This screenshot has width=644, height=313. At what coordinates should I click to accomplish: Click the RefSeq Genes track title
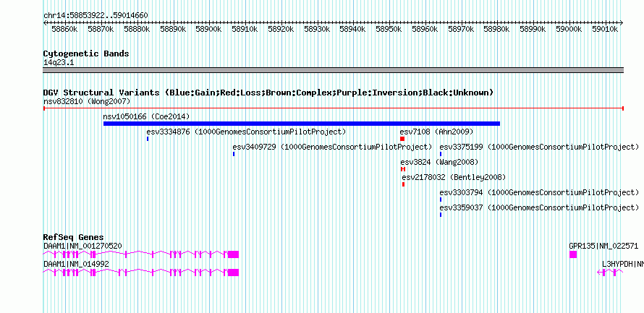coord(74,238)
